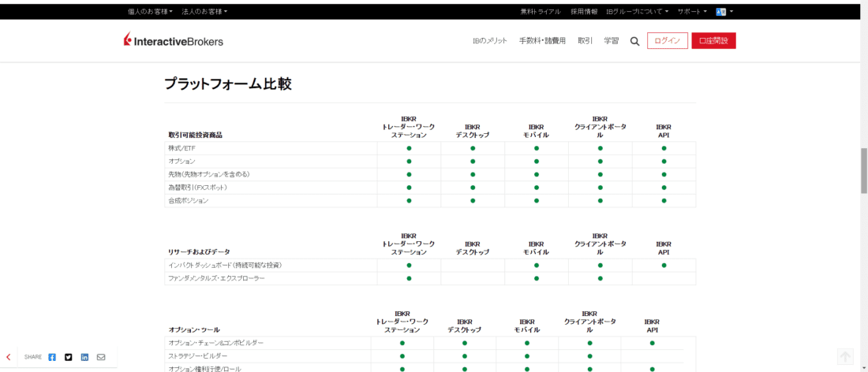The height and width of the screenshot is (372, 868).
Task: Click the red 口座開設 button
Action: point(713,41)
